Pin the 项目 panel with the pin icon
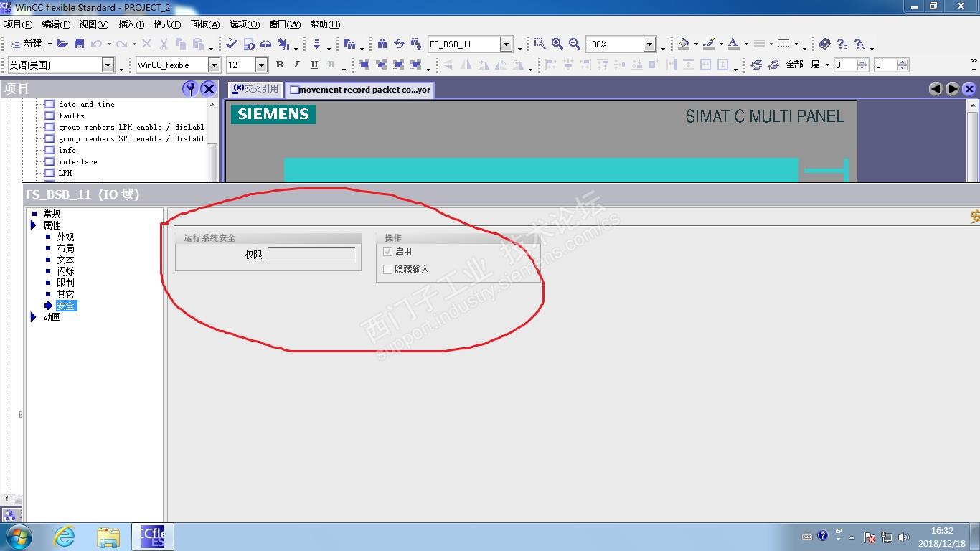 pyautogui.click(x=190, y=88)
